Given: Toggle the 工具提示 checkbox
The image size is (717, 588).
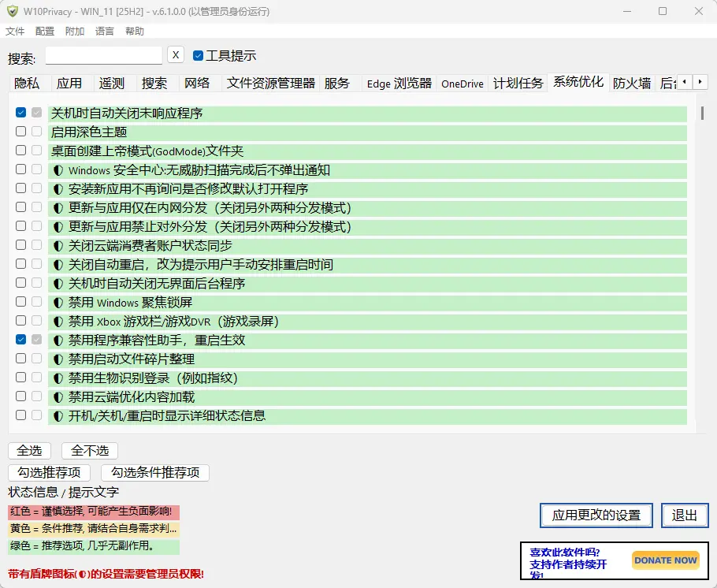Looking at the screenshot, I should coord(198,55).
